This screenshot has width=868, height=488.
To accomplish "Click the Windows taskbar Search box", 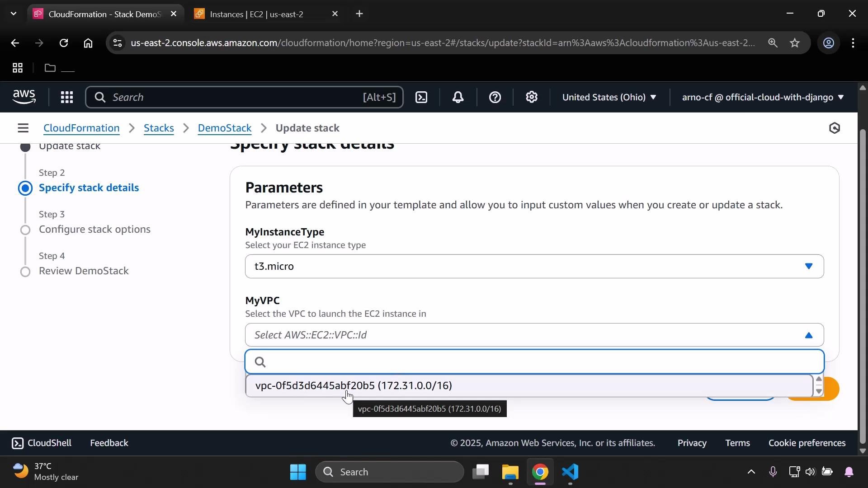I will (390, 472).
